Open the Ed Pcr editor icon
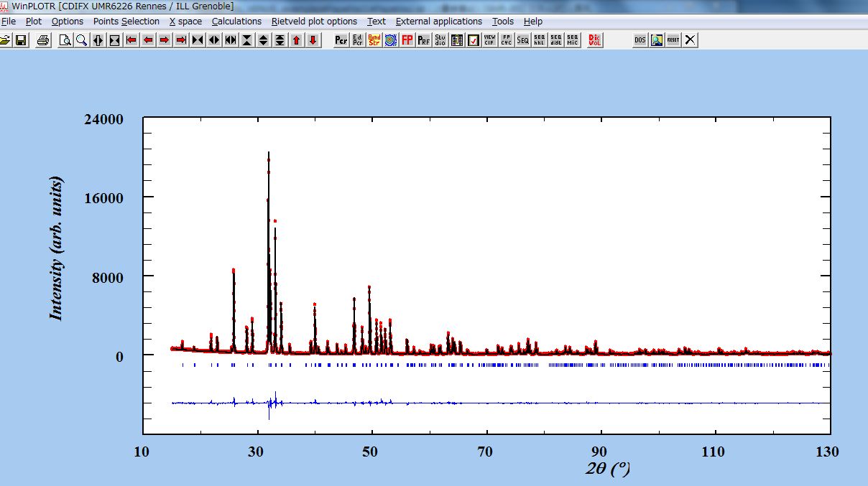This screenshot has height=486, width=868. (x=357, y=40)
